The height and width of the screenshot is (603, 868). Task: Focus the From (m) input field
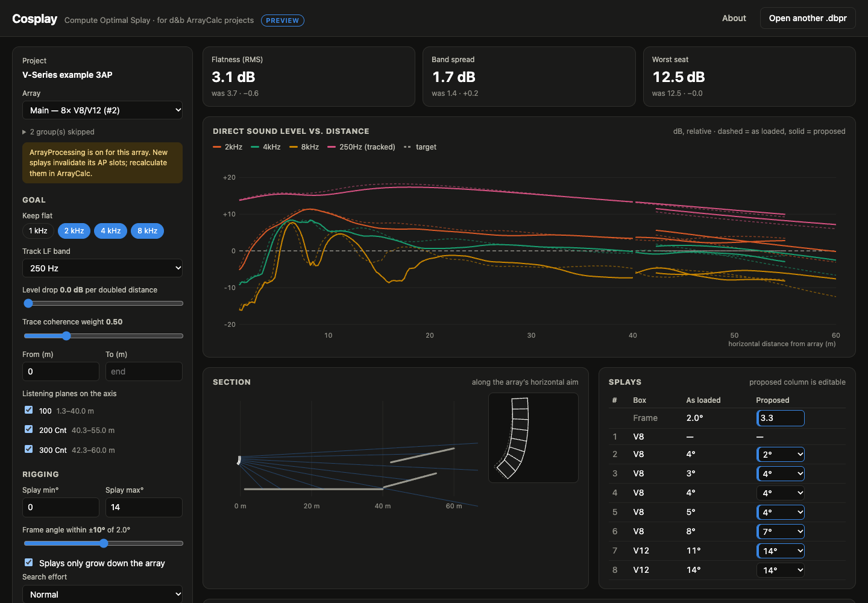[x=61, y=371]
